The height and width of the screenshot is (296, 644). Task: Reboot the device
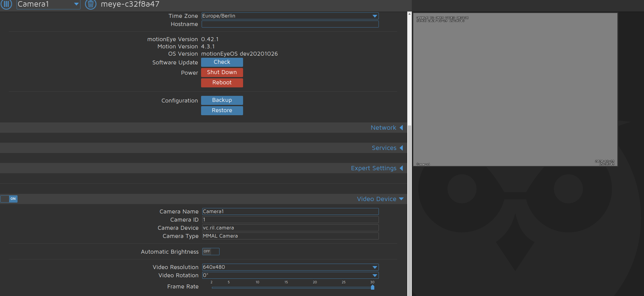[222, 83]
